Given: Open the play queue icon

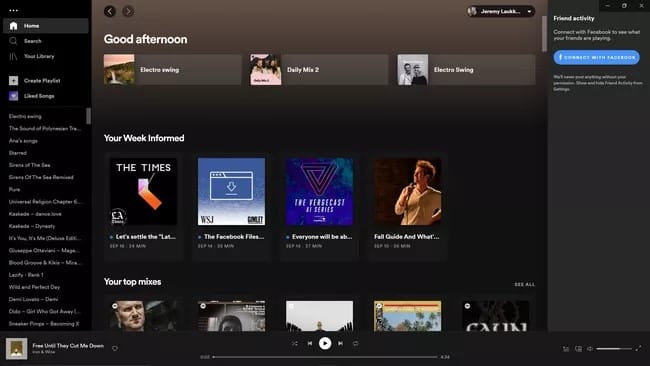Looking at the screenshot, I should point(566,349).
